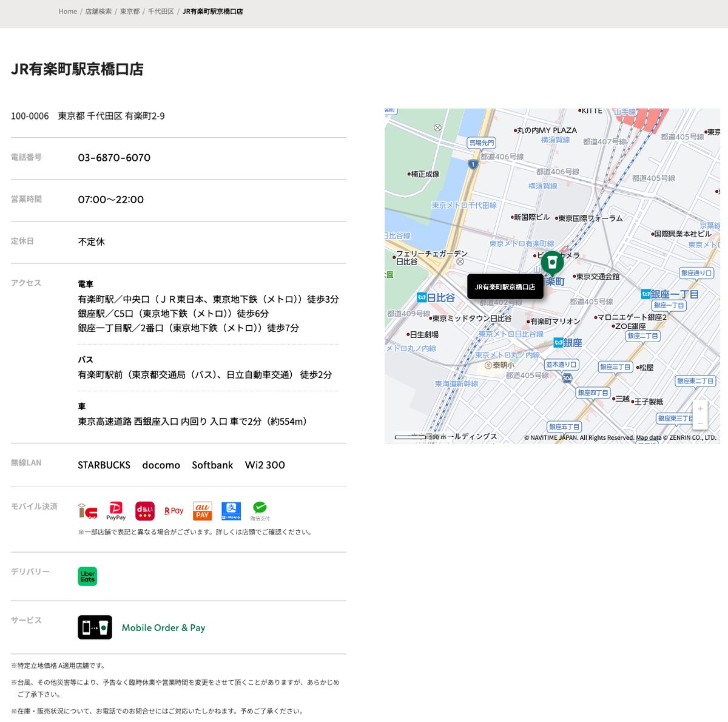Click the 松屋 label on map

point(645,368)
